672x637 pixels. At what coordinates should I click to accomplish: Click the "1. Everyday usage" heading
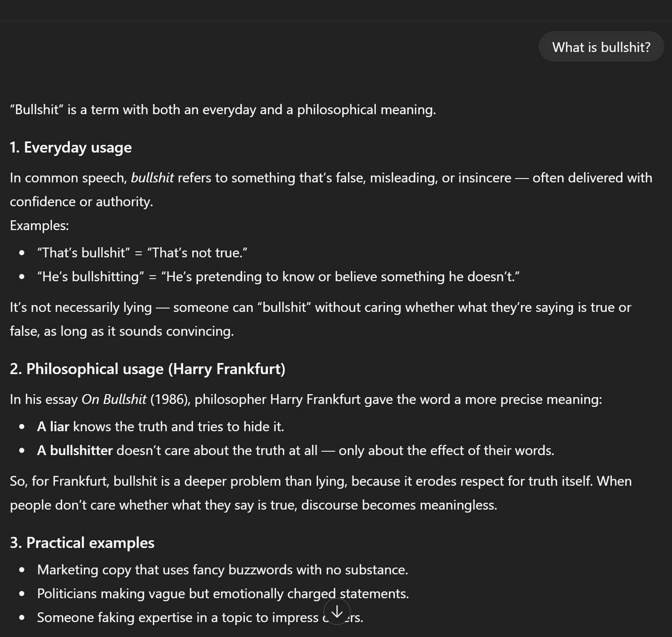click(71, 147)
